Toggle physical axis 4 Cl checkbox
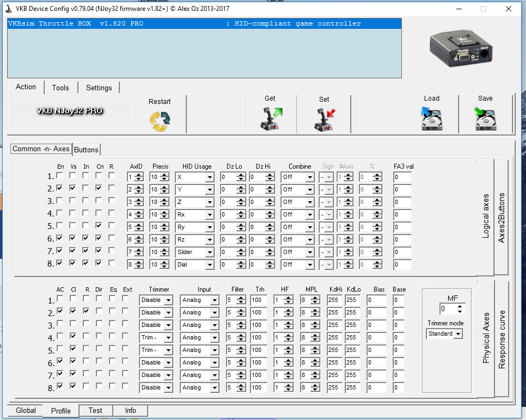Image resolution: width=526 pixels, height=420 pixels. click(x=73, y=336)
